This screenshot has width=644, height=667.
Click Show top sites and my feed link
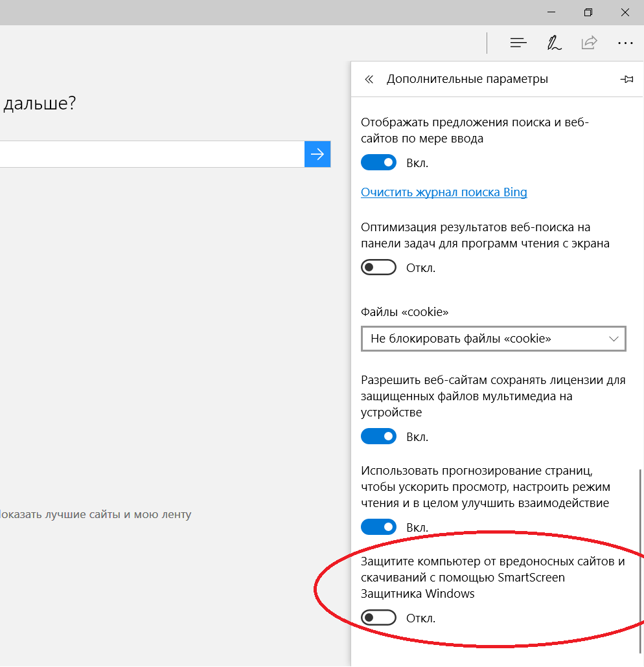(x=95, y=514)
